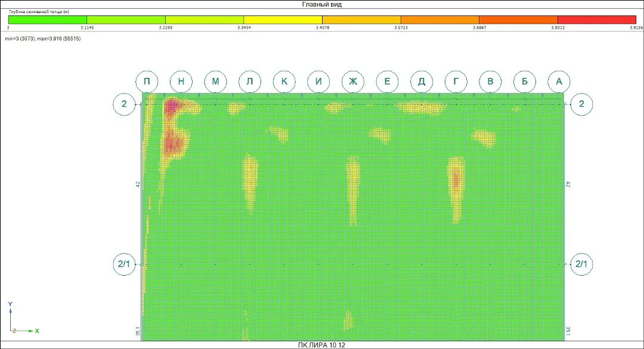Select the axis bubble Г
The image size is (644, 349).
pyautogui.click(x=456, y=81)
